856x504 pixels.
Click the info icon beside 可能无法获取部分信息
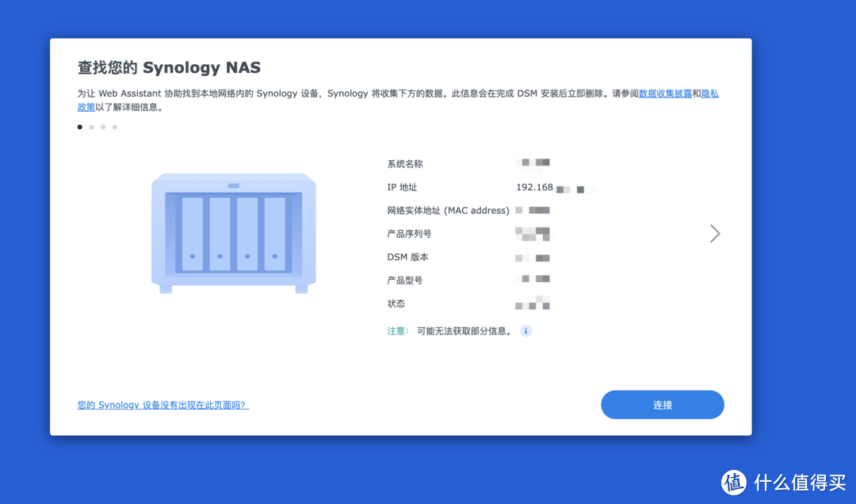pos(525,331)
